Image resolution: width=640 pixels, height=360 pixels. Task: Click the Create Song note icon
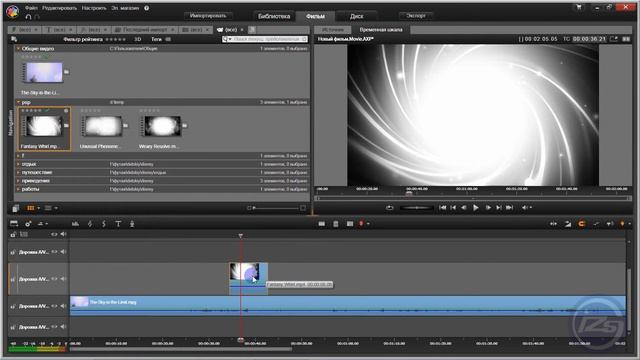90,224
